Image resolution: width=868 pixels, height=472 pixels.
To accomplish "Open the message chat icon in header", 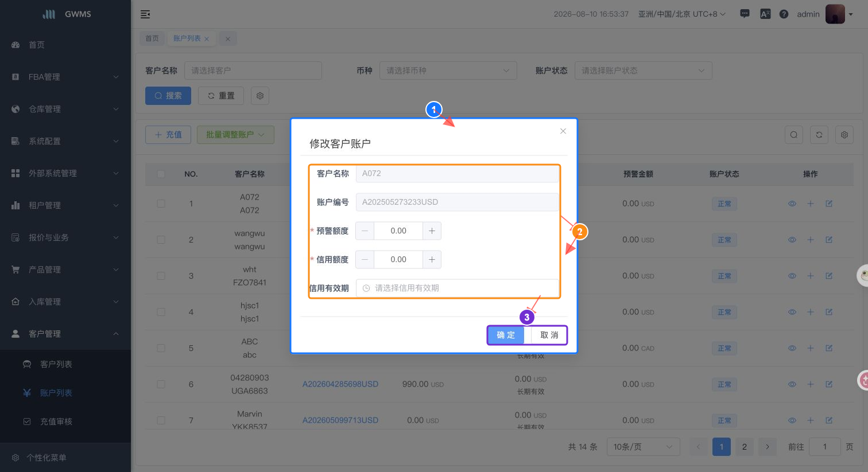I will click(x=745, y=14).
